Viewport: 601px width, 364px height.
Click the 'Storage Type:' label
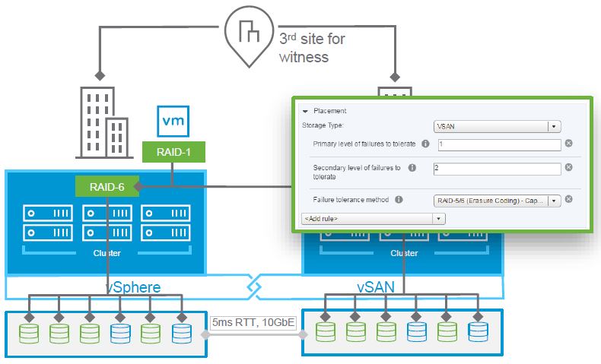coord(323,125)
